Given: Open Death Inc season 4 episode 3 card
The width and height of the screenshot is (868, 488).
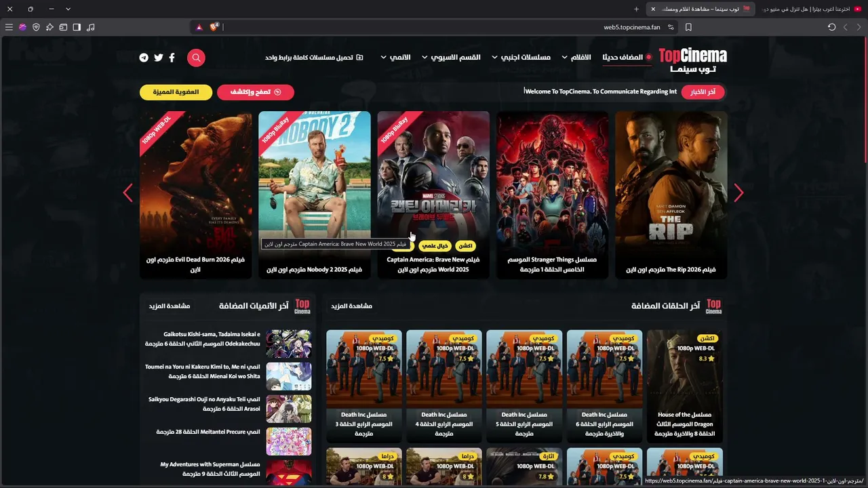Looking at the screenshot, I should (364, 386).
